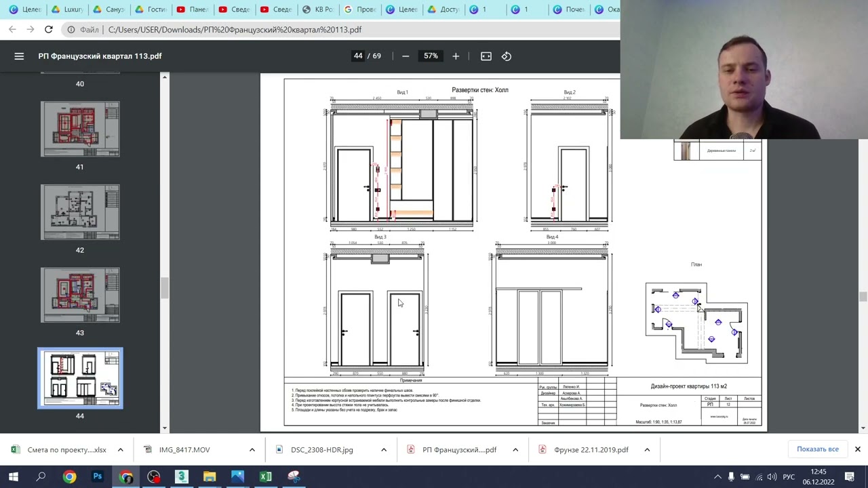This screenshot has width=868, height=488.
Task: Open the menu arrow beside DSC_2308-HDR.jpg
Action: coord(383,449)
